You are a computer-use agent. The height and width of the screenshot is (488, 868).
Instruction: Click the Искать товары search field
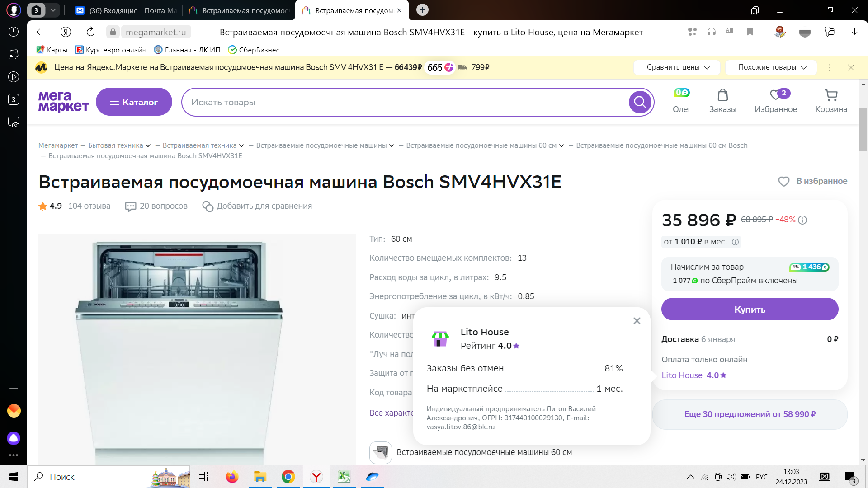405,102
